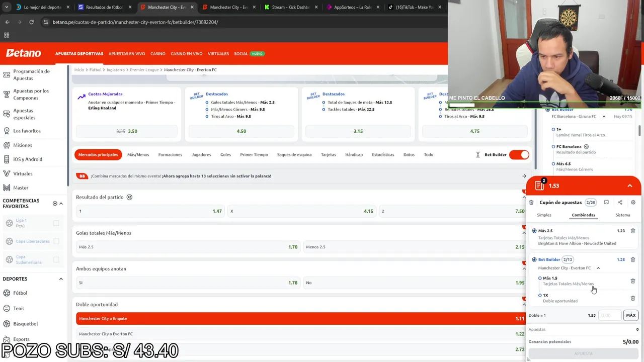Click the Master sidebar icon
This screenshot has height=362, width=644.
click(x=7, y=188)
